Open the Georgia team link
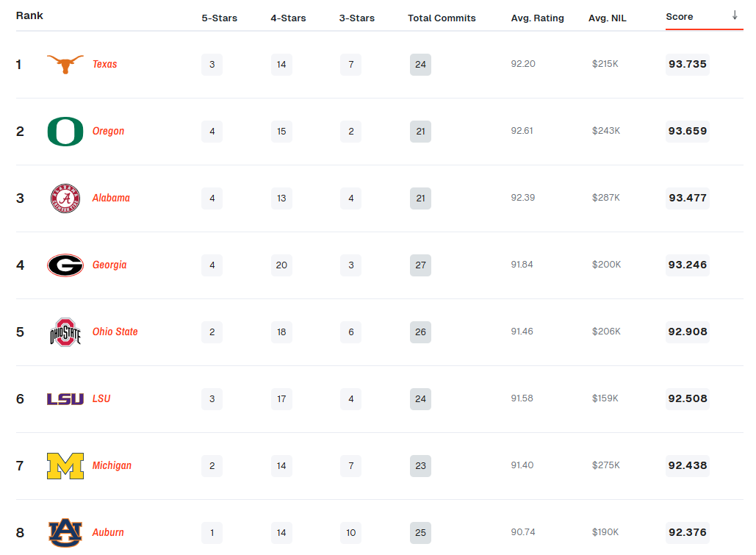Viewport: 756px width, 555px height. [109, 265]
